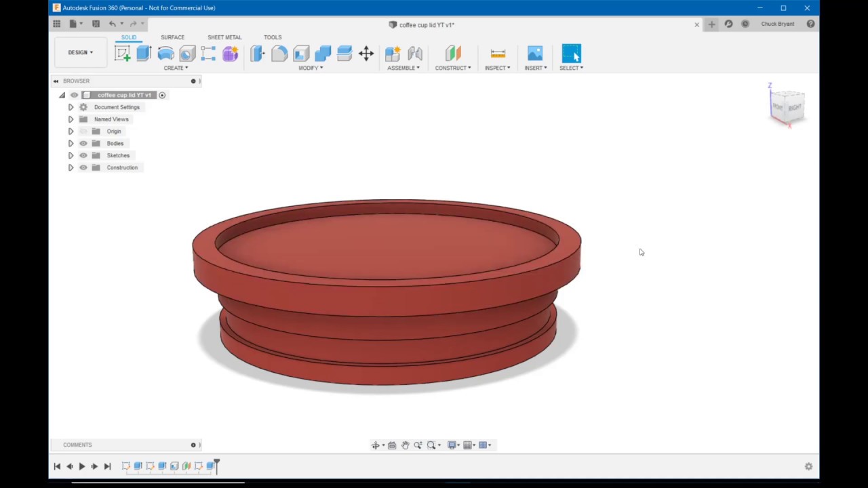The image size is (868, 488).
Task: Expand Named Views node
Action: (x=71, y=119)
